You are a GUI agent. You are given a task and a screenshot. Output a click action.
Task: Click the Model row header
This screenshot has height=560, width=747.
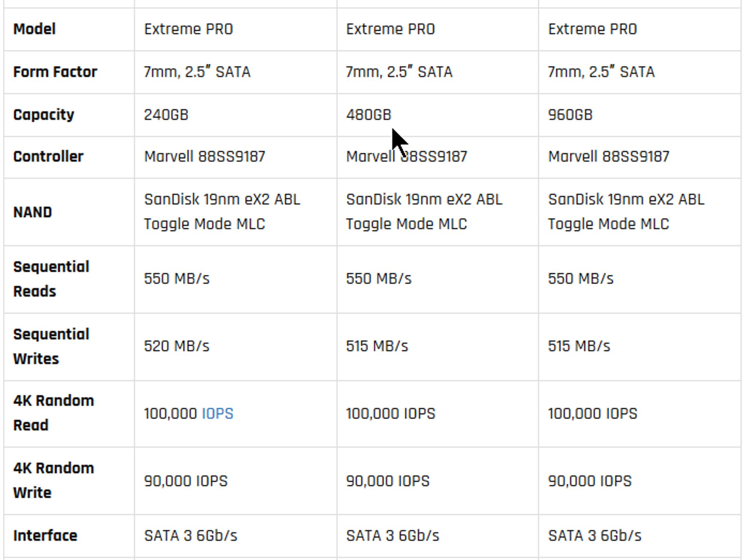tap(34, 29)
